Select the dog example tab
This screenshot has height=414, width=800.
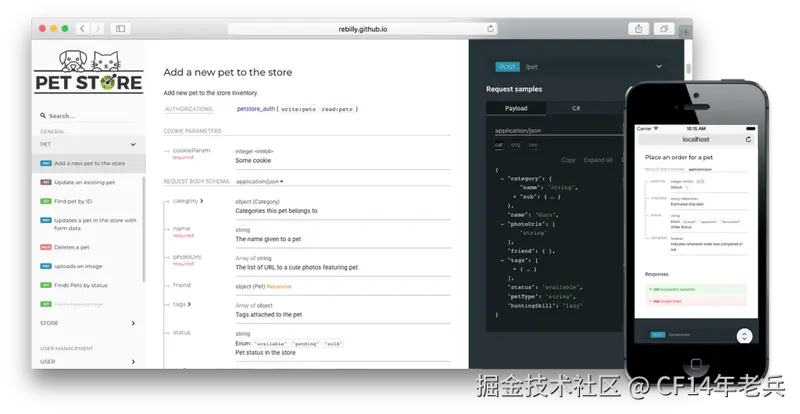tap(516, 145)
